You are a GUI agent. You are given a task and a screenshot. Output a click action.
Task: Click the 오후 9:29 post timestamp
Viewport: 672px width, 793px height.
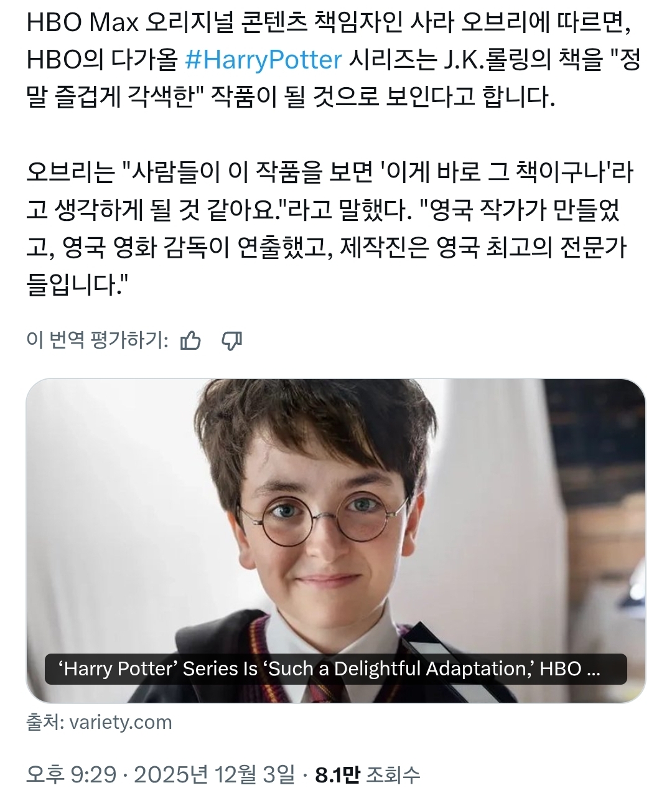pos(71,774)
